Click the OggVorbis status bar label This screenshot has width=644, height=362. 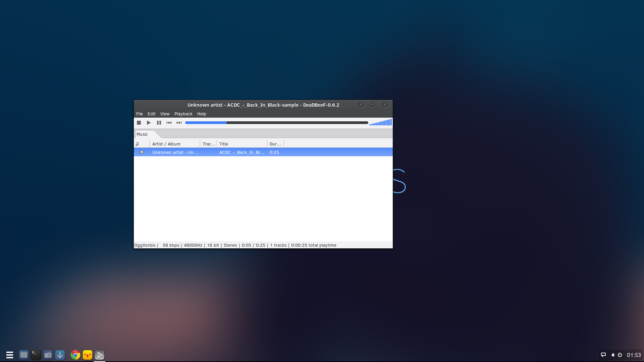pyautogui.click(x=145, y=245)
